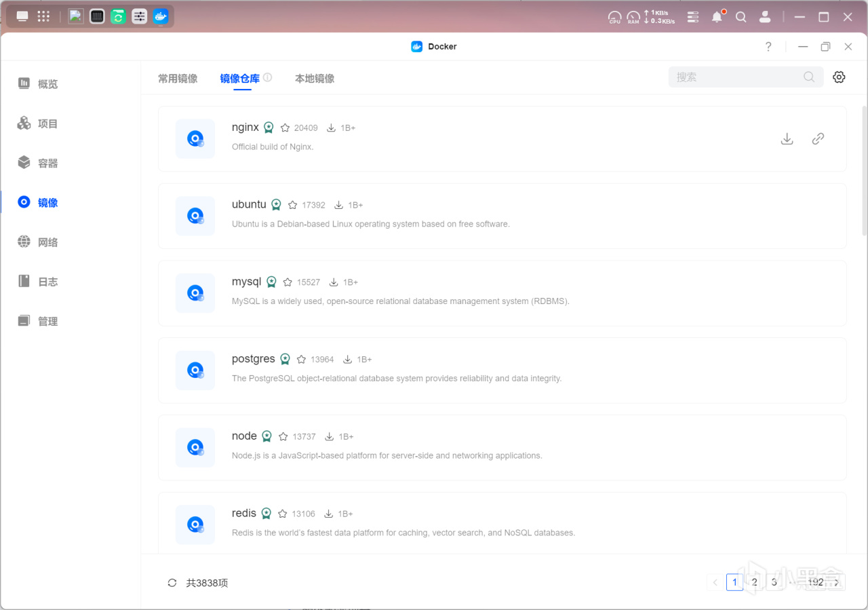
Task: Click the star count 13964
Action: click(x=323, y=360)
